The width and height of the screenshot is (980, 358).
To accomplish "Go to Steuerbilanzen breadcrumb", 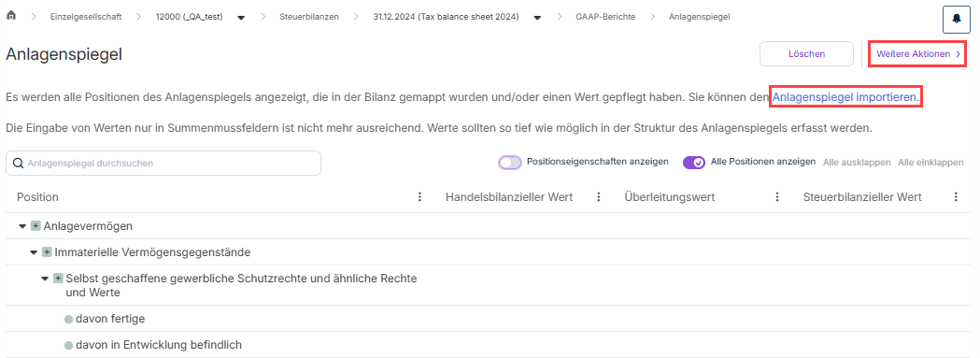I will 308,17.
